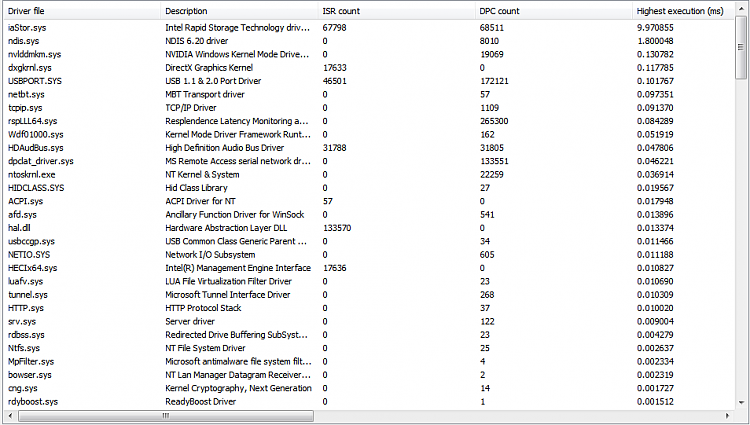Viewport: 750px width, 425px height.
Task: Select the bowser.sys driver row
Action: pyautogui.click(x=369, y=375)
